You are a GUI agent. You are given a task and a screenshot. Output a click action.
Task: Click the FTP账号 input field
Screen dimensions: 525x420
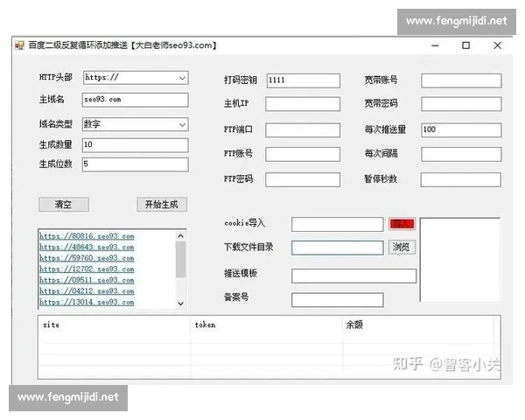(x=303, y=154)
